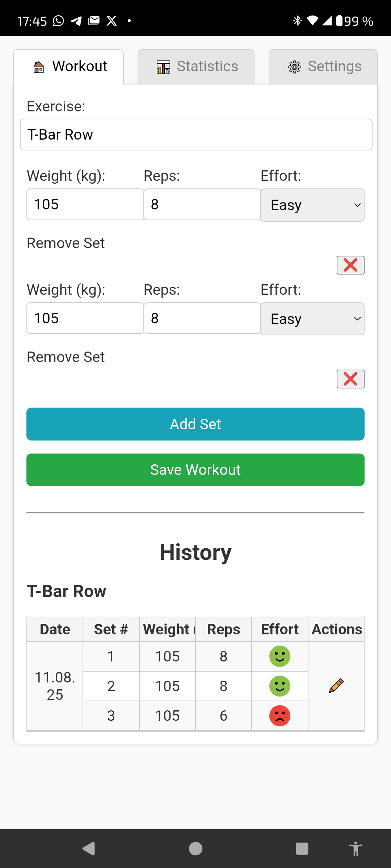This screenshot has height=868, width=391.
Task: Remove the first set with red X
Action: pyautogui.click(x=350, y=265)
